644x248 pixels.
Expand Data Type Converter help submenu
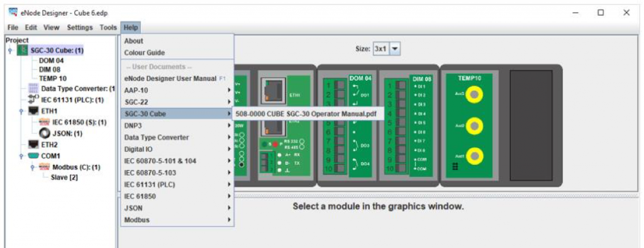tap(177, 137)
